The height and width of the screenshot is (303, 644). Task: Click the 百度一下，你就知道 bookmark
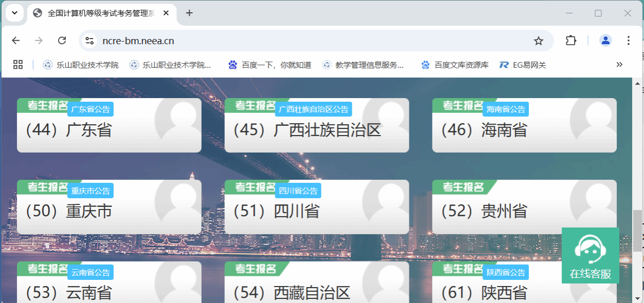click(x=270, y=65)
